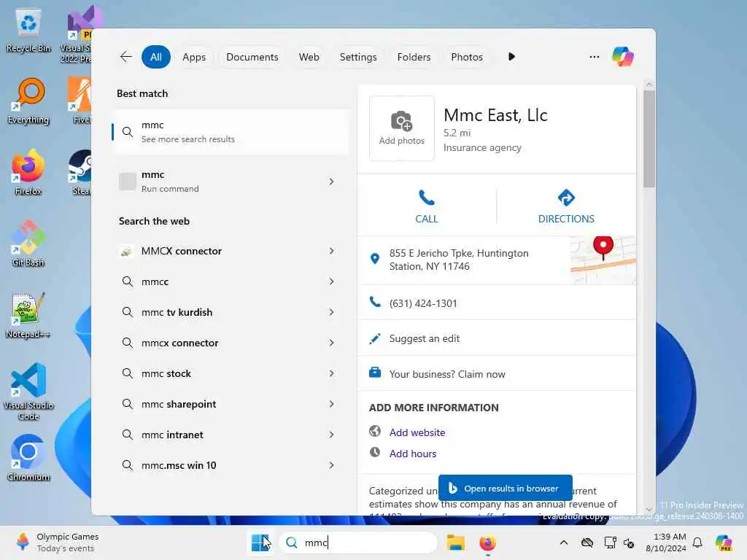
Task: Click the address 855 E Jericho Tpke
Action: [459, 260]
